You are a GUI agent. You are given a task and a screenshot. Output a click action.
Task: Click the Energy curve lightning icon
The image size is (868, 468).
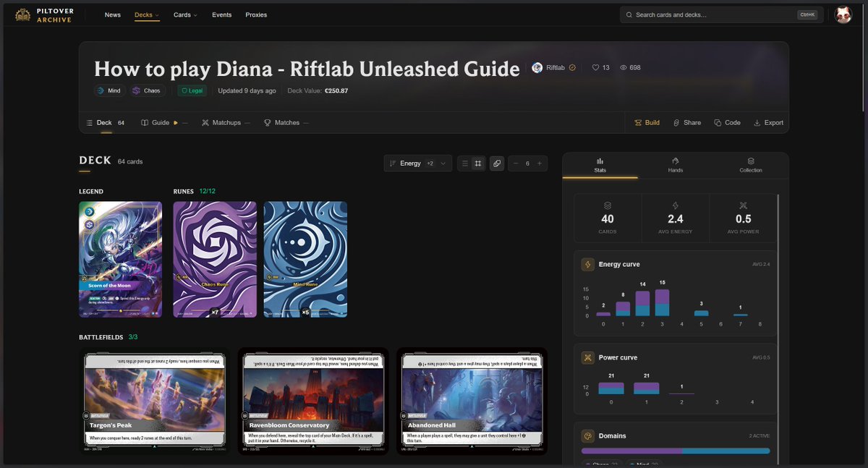tap(588, 265)
